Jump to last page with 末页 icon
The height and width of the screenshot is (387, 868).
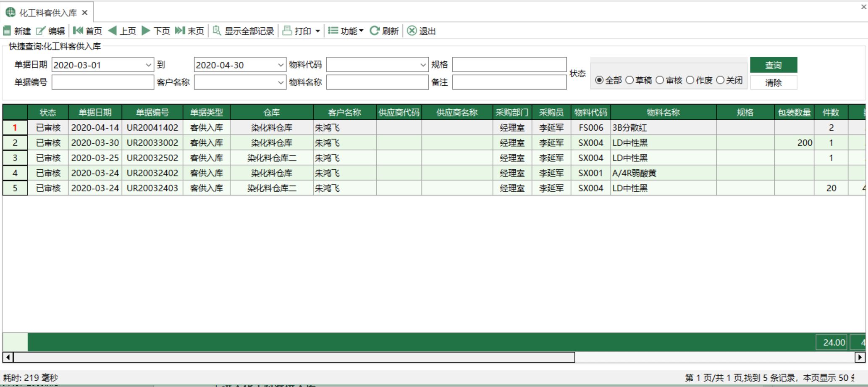180,31
